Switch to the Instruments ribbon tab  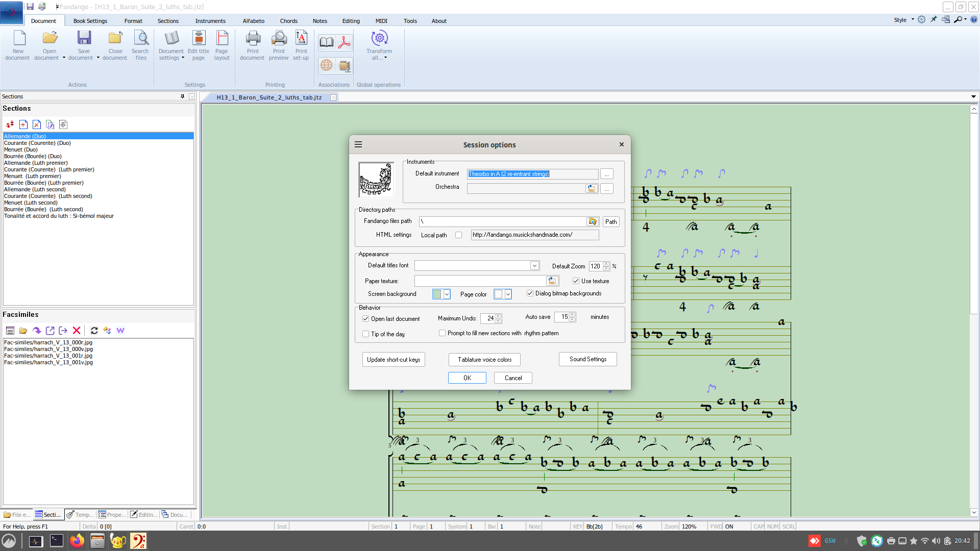point(210,21)
